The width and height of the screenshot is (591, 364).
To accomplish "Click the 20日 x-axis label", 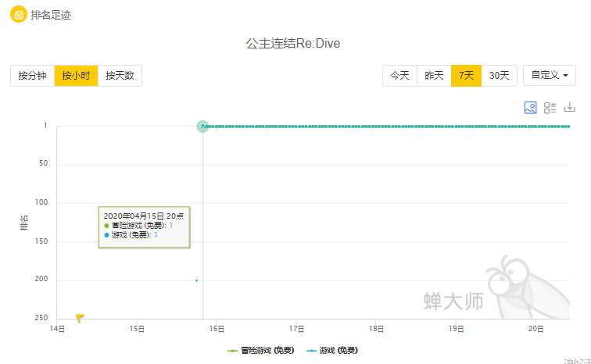I will (x=535, y=329).
